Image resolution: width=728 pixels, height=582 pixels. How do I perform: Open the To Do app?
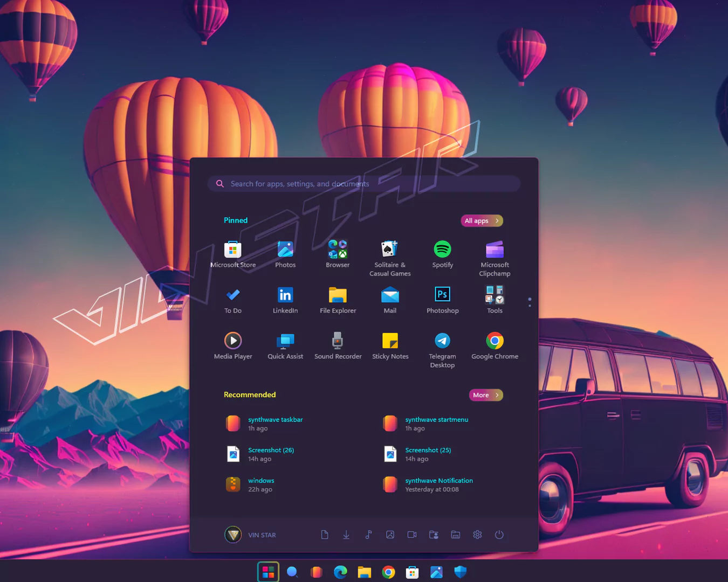[x=233, y=300]
